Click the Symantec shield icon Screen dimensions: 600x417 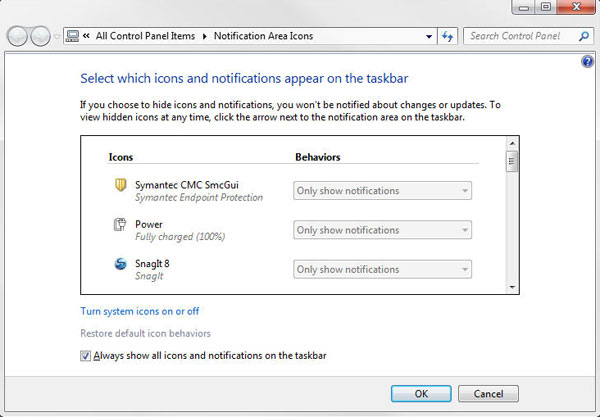pos(119,185)
